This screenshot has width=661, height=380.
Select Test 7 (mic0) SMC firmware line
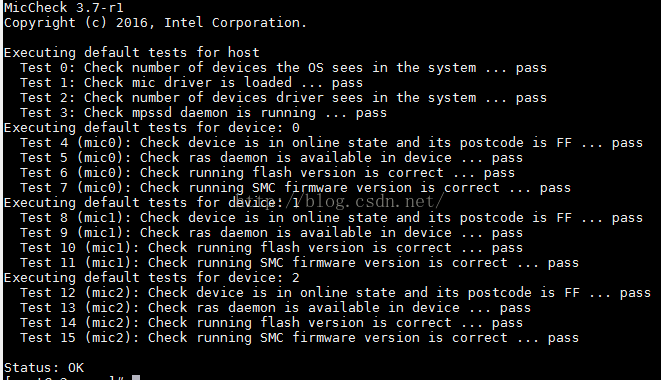point(295,188)
